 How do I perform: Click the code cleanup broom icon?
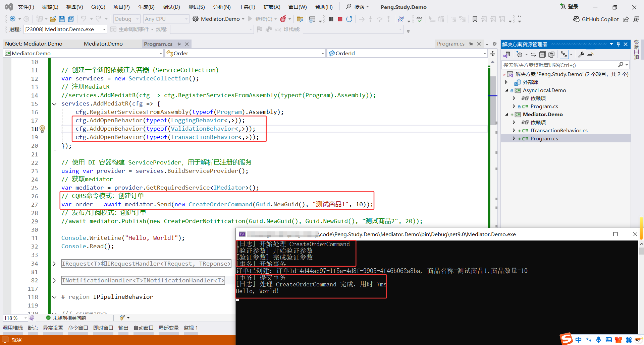click(122, 318)
